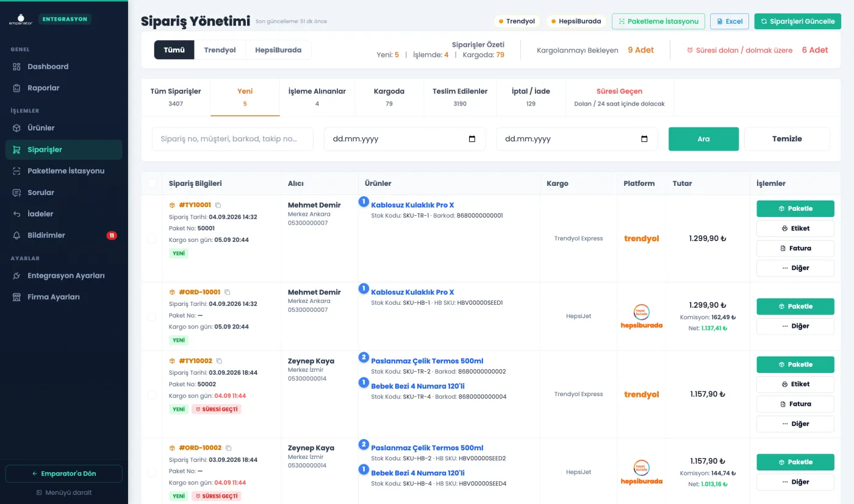The height and width of the screenshot is (504, 854).
Task: Click the Ara search button
Action: [x=704, y=139]
